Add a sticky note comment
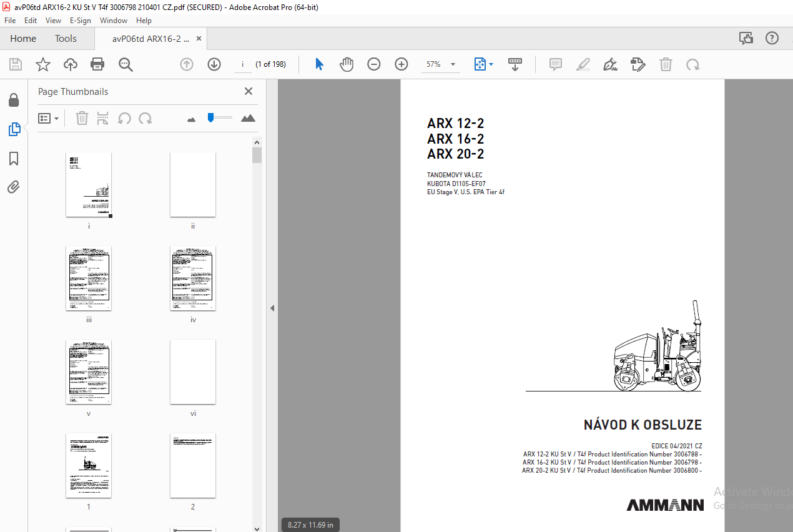 pos(556,64)
